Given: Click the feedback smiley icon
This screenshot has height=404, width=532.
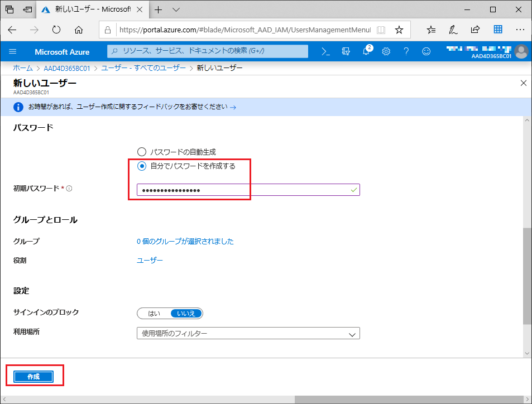Looking at the screenshot, I should point(426,51).
